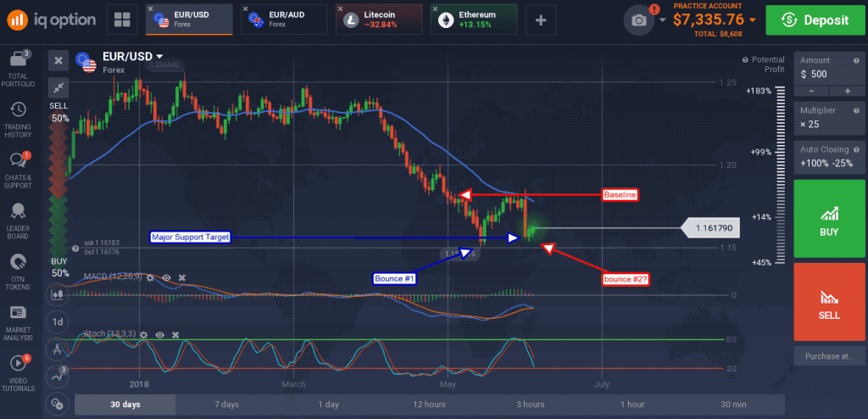Close the chart with the X tool button
The width and height of the screenshot is (868, 419).
58,60
